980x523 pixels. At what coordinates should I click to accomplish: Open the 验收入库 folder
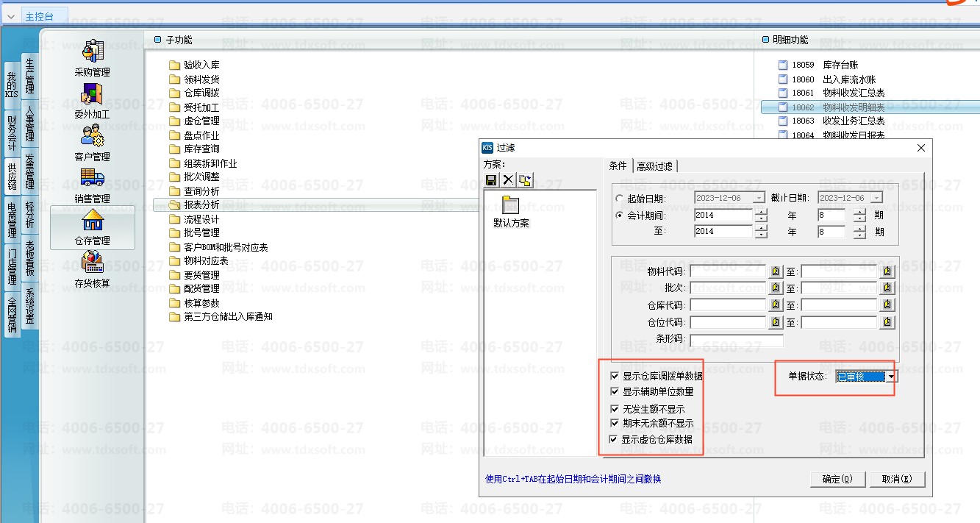tap(194, 65)
